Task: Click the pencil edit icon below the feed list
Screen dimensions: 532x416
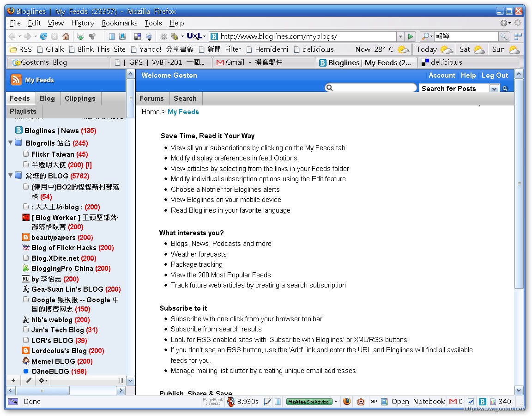Action: 29,380
